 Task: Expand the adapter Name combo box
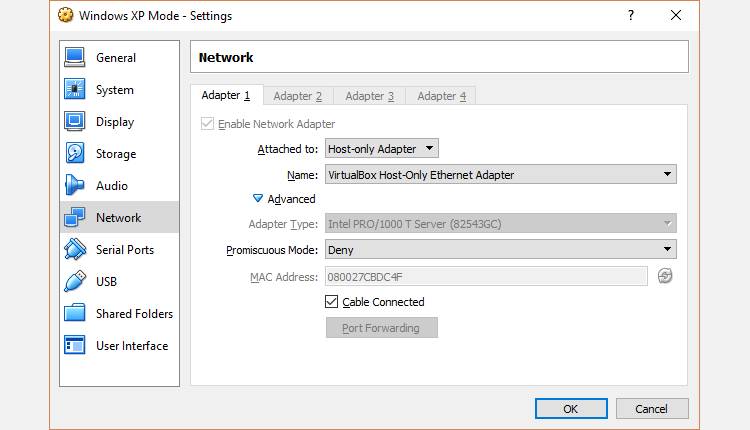[501, 175]
